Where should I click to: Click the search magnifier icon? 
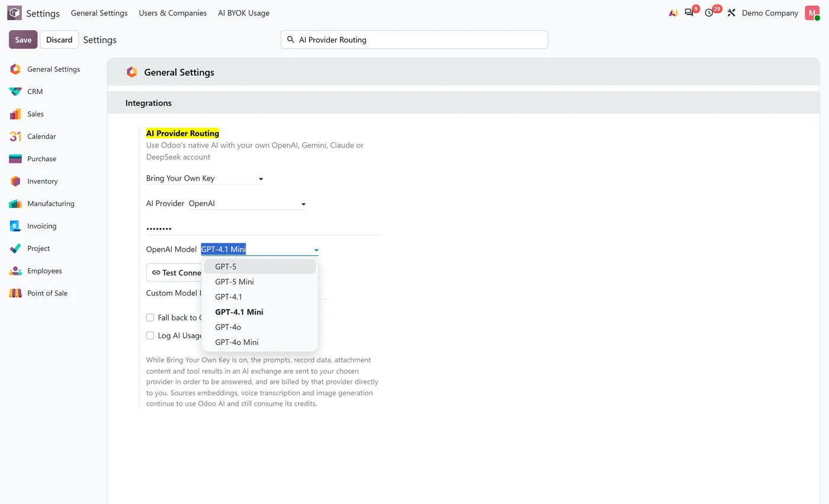pyautogui.click(x=291, y=40)
